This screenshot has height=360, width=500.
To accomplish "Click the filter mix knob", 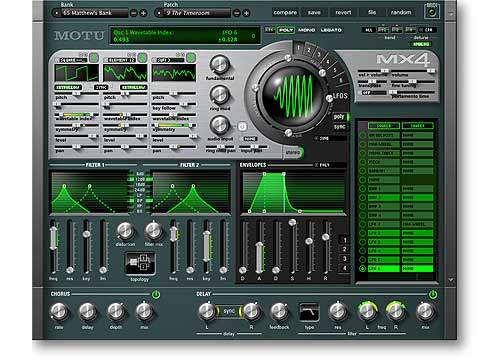I will [x=154, y=231].
